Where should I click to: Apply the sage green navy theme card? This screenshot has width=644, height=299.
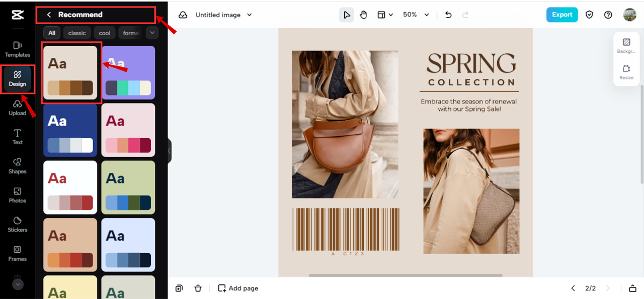tap(128, 187)
